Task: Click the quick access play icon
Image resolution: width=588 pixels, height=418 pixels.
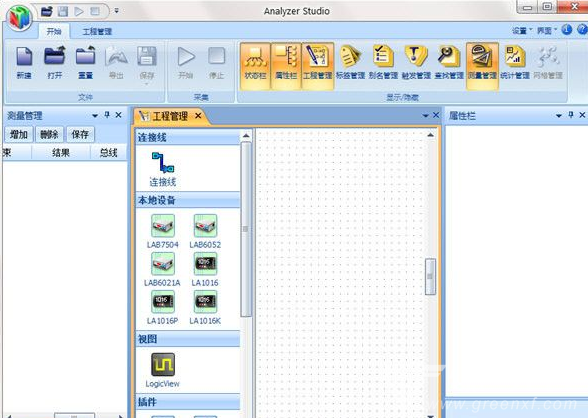Action: 79,11
